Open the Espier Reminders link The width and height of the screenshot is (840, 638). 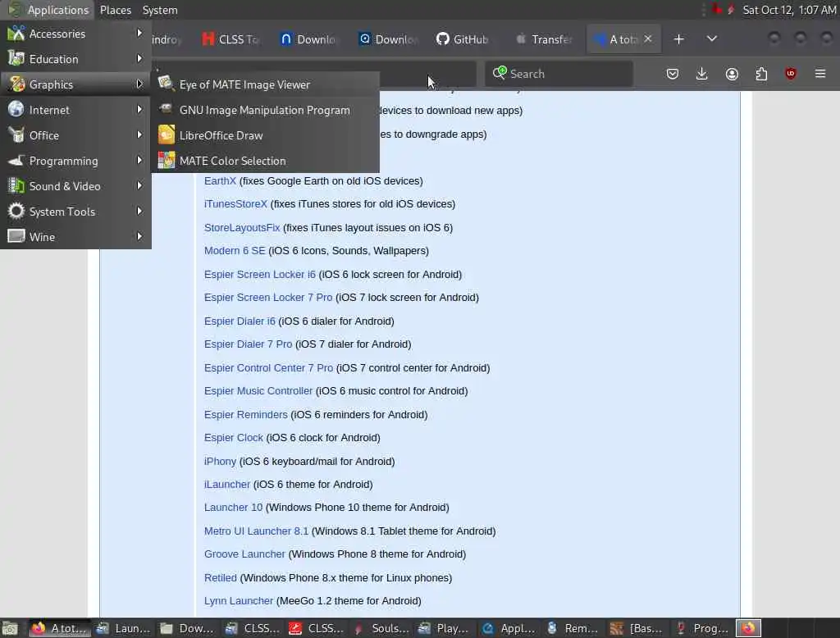[246, 414]
